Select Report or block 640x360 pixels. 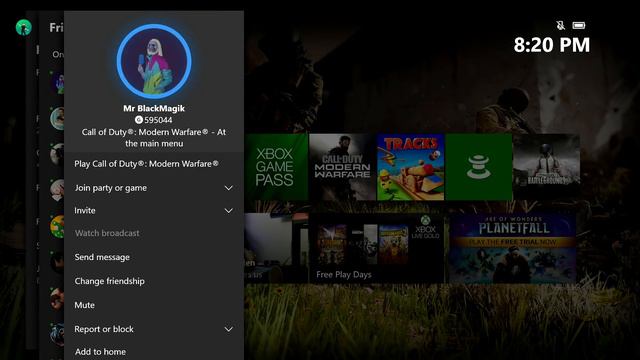point(154,329)
